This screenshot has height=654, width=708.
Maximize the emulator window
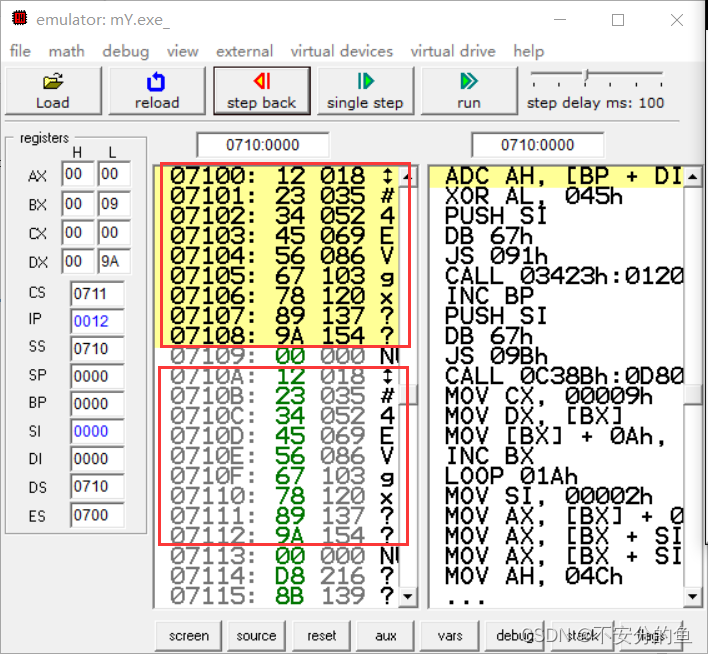point(618,20)
